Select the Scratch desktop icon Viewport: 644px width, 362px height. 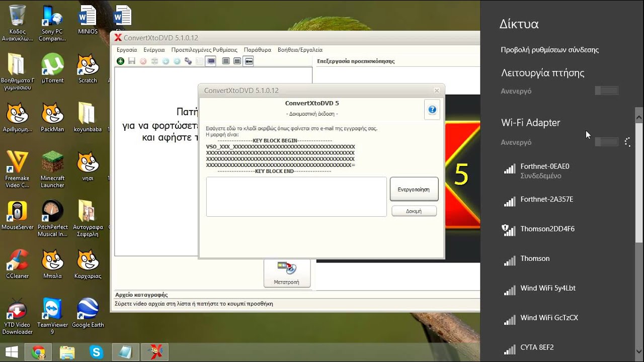pyautogui.click(x=88, y=68)
